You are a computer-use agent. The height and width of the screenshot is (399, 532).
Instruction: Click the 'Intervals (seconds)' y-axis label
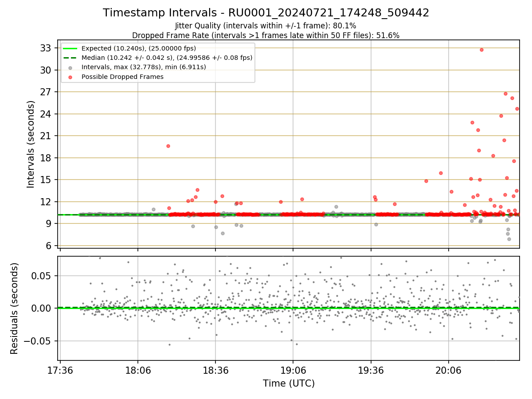click(x=31, y=144)
